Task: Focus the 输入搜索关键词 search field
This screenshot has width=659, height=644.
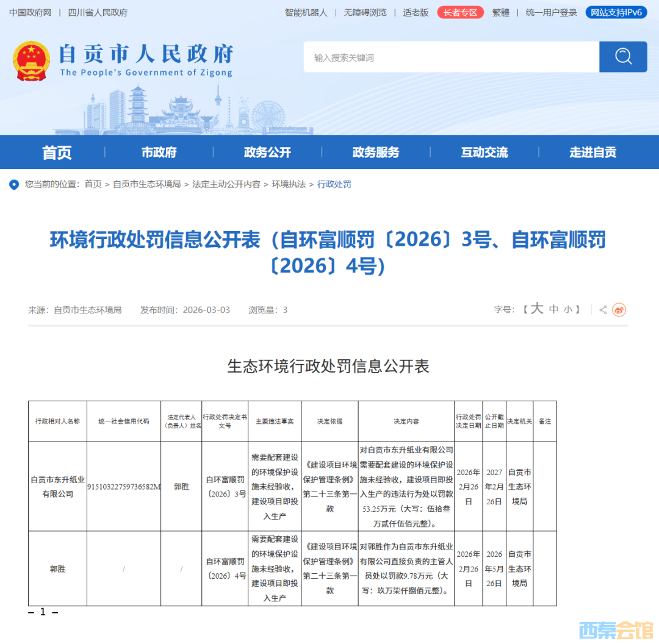Action: (452, 57)
